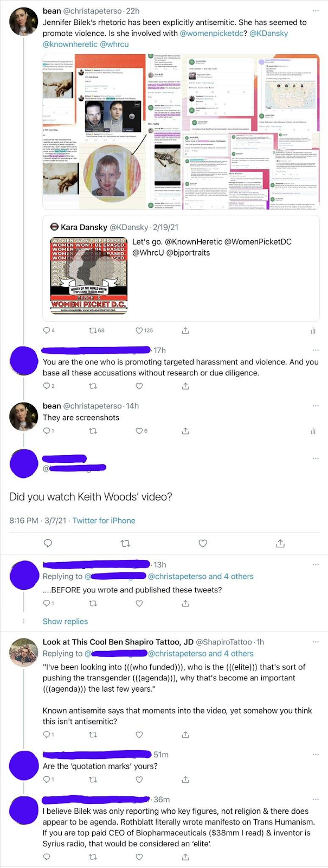328x868 pixels.
Task: Open more options on bean's top tweet
Action: click(316, 11)
